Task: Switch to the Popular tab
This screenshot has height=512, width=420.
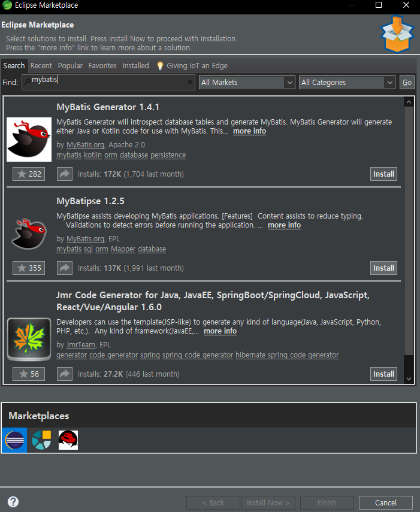Action: click(70, 66)
